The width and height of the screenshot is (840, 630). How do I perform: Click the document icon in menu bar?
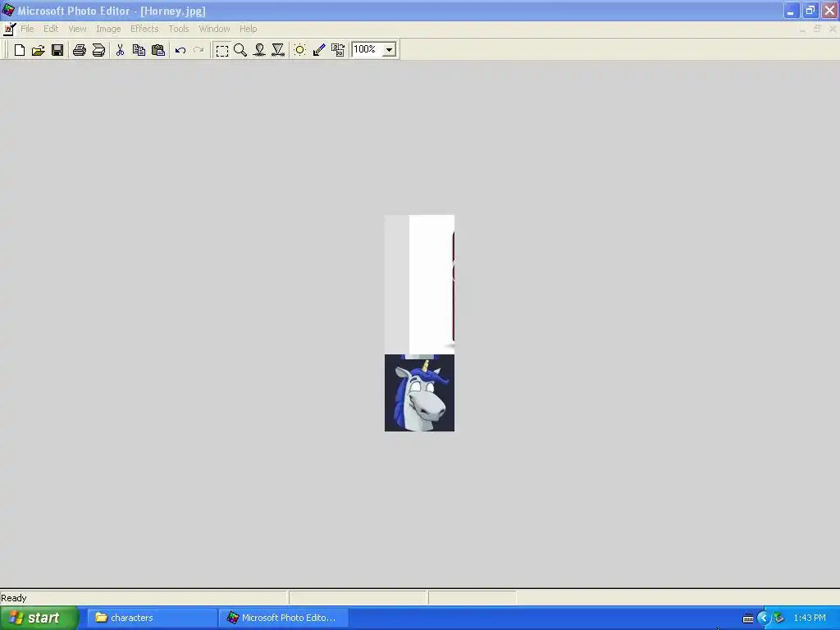(x=9, y=29)
